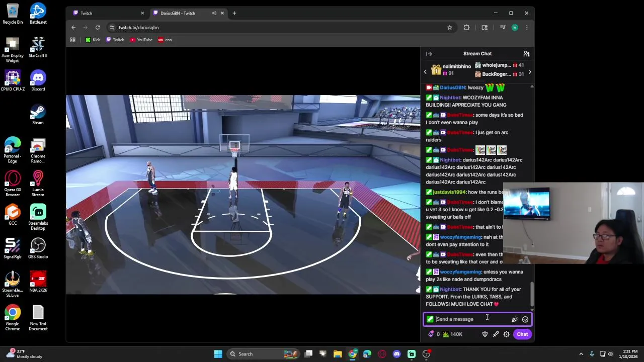Open OBS Studio desktop shortcut
Screen dimensions: 644x362
pos(38,248)
